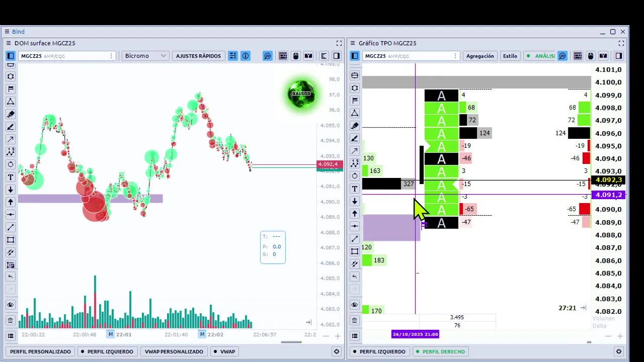Switch to PERFIL IZQUIERDO tab in Gráfico TPO
This screenshot has width=644, height=362.
(x=379, y=351)
